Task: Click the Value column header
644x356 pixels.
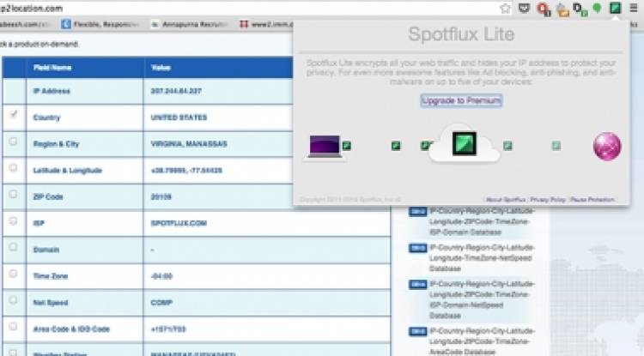Action: point(161,68)
